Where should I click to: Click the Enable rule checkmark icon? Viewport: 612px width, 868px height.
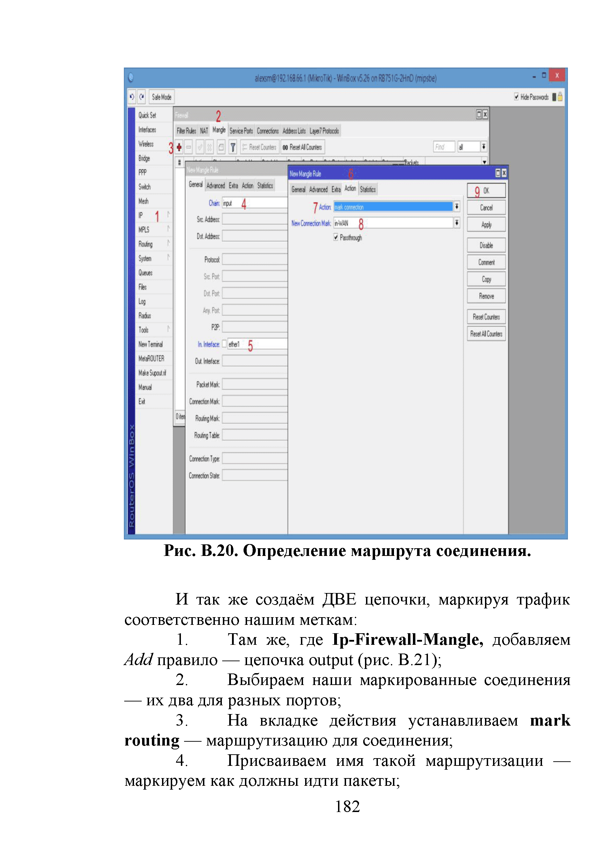tap(200, 147)
